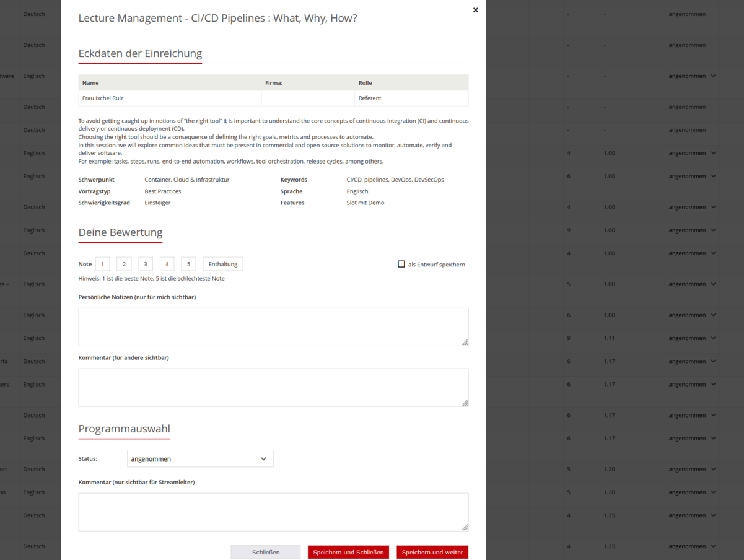Click Speichern und Schließen
744x560 pixels.
point(348,552)
